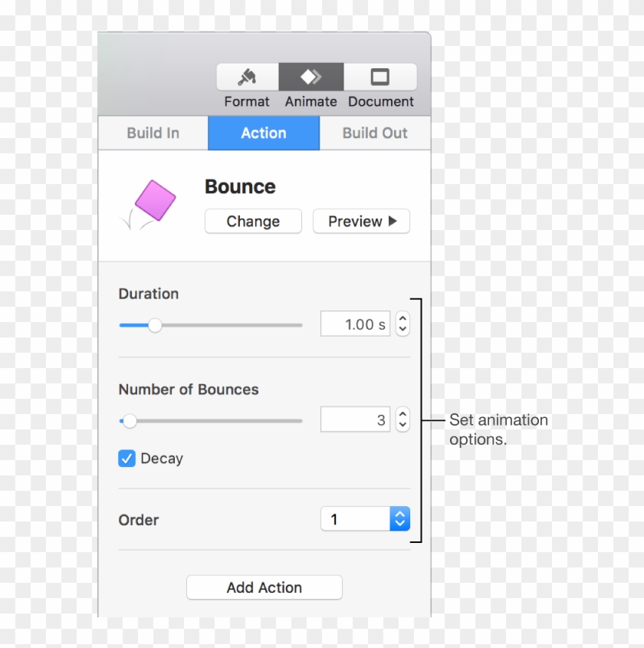Select the Action tab
The height and width of the screenshot is (648, 644).
[x=263, y=133]
